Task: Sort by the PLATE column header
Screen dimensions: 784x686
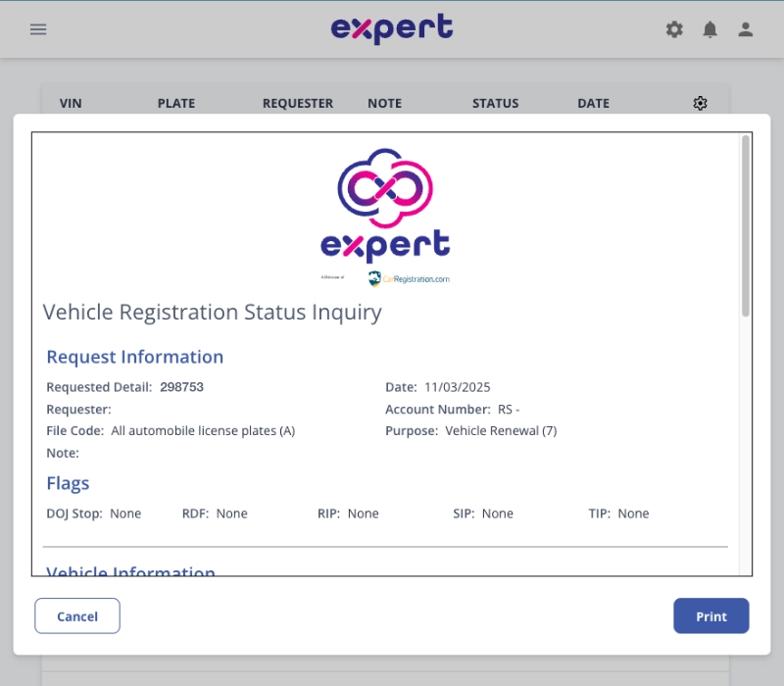Action: (x=176, y=103)
